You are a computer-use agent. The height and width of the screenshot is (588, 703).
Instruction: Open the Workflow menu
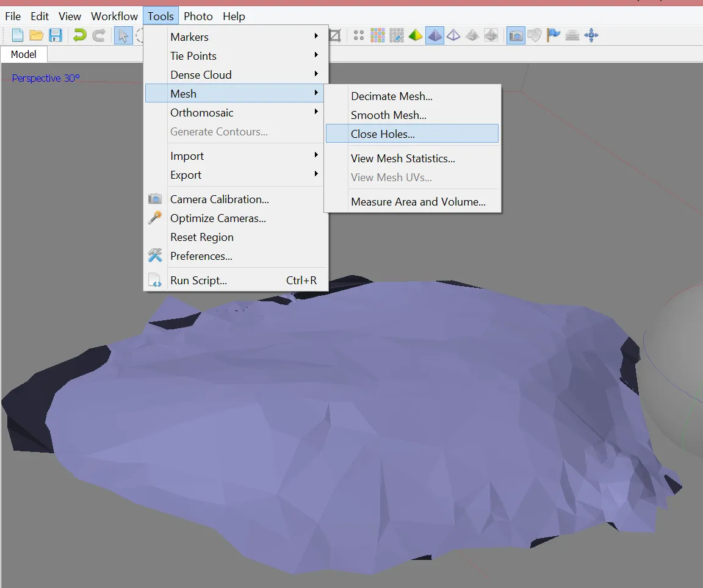coord(114,16)
